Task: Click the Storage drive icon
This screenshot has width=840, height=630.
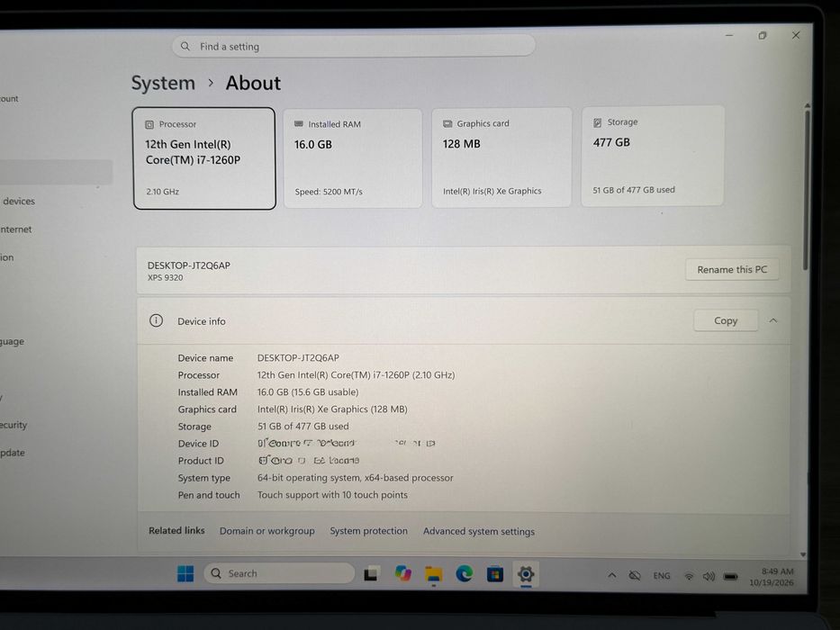Action: (x=597, y=122)
